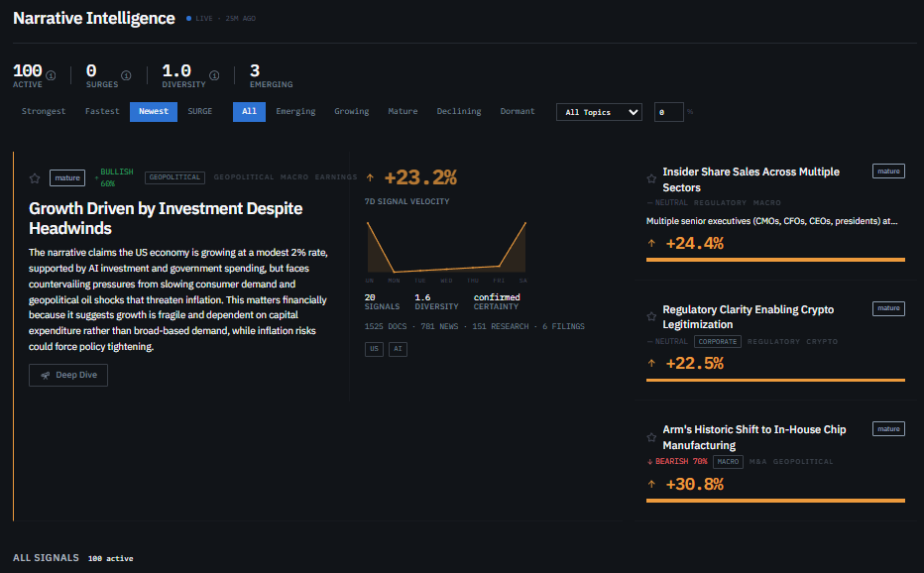Click the CORPORATE tag on crypto card
Viewport: 924px width, 573px height.
coord(718,341)
